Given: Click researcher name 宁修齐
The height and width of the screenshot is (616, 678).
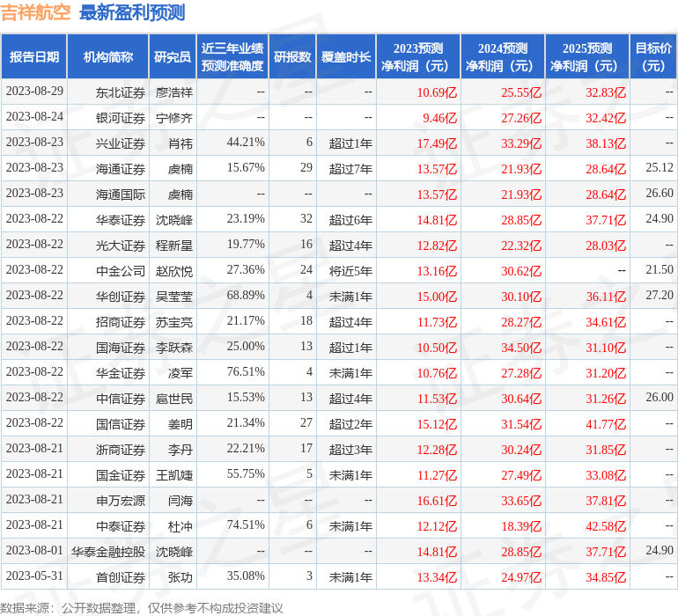Looking at the screenshot, I should [x=173, y=118].
